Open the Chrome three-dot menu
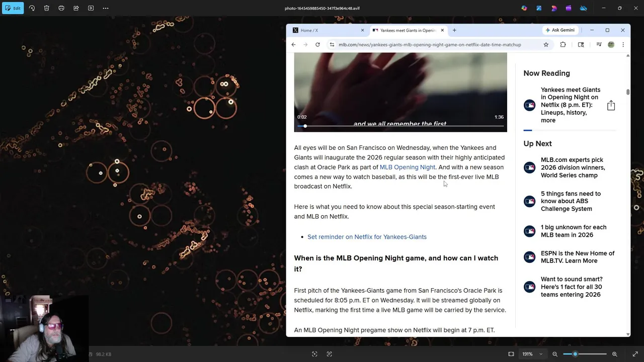 coord(623,45)
